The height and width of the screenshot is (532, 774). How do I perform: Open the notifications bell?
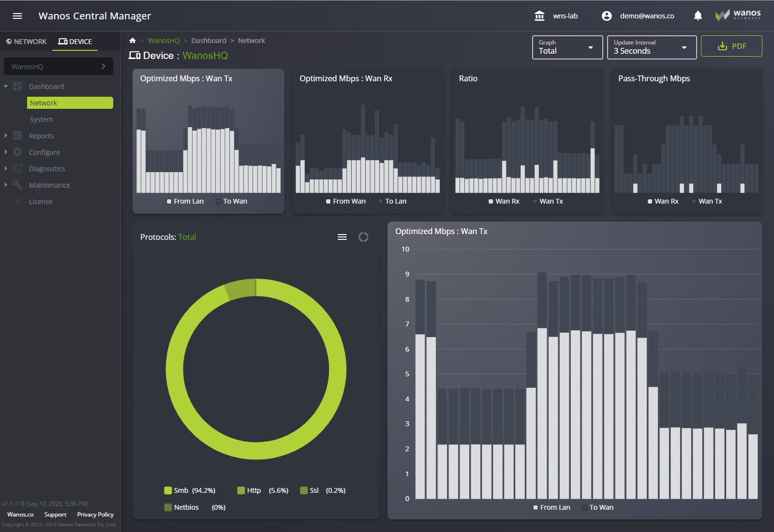click(698, 16)
